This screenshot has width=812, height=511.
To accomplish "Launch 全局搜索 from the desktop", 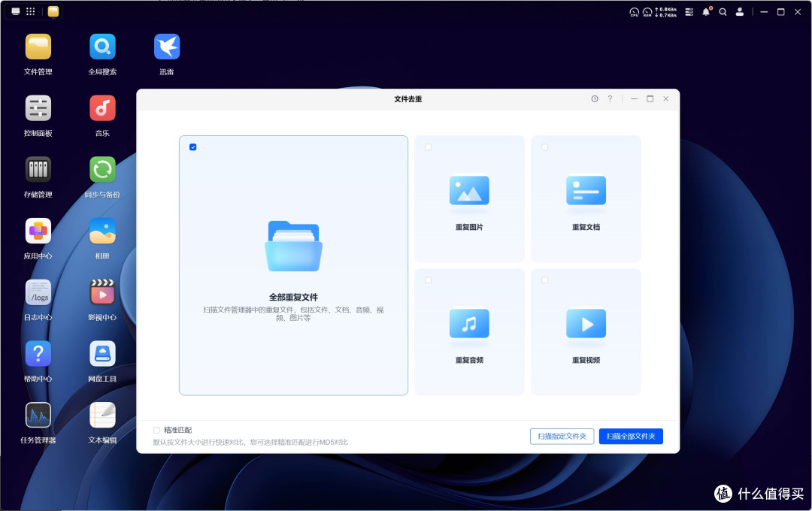I will pyautogui.click(x=102, y=47).
